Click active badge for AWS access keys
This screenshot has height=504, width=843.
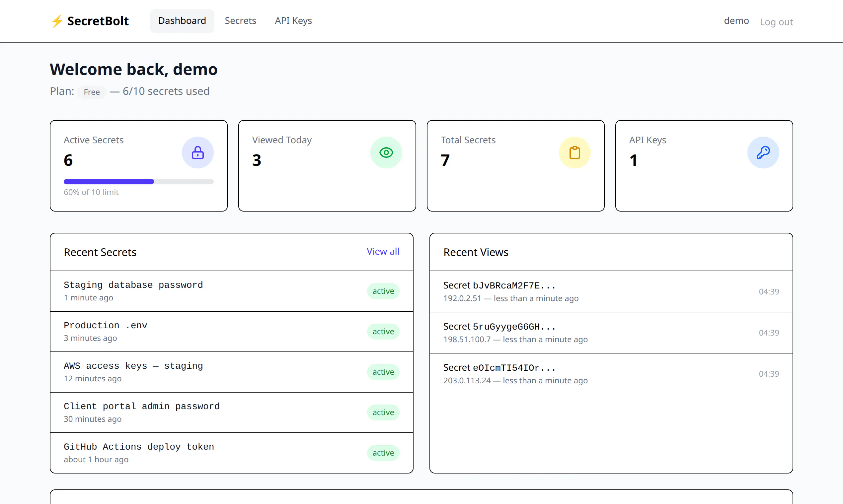tap(383, 372)
